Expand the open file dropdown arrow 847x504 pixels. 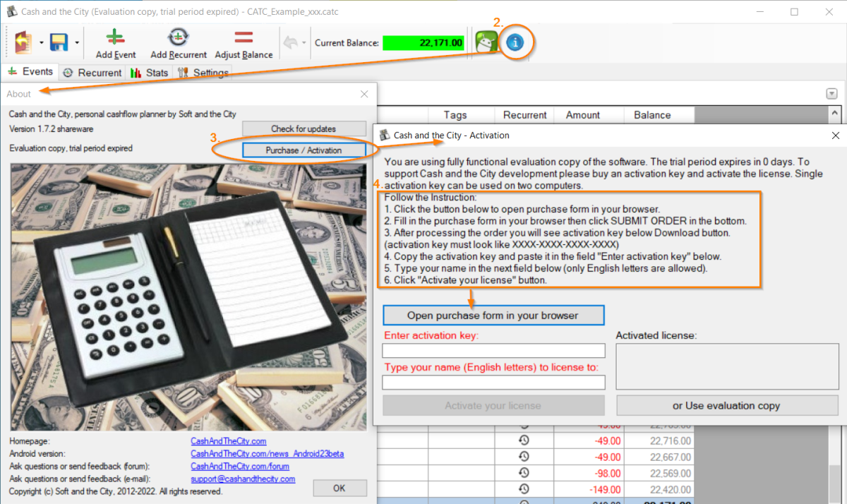tap(42, 43)
